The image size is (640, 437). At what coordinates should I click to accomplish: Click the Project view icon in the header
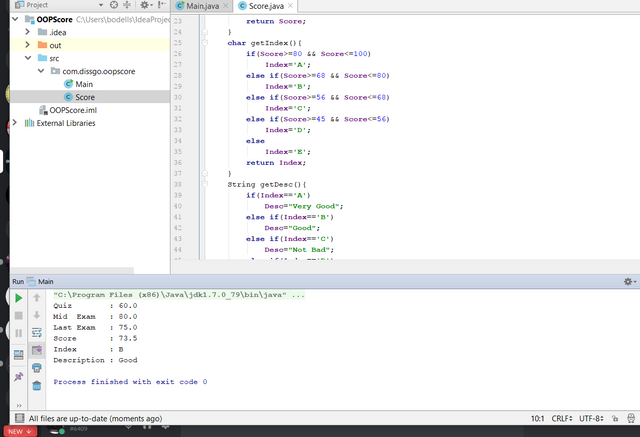(20, 5)
